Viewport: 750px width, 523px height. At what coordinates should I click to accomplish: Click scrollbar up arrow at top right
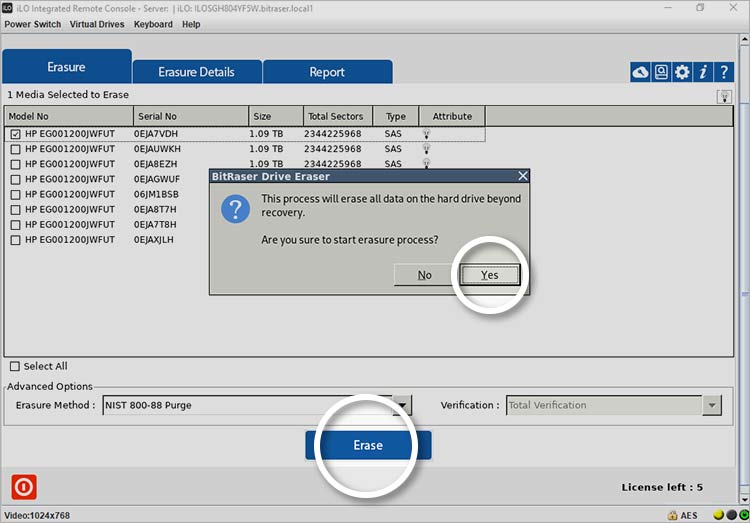coord(745,39)
